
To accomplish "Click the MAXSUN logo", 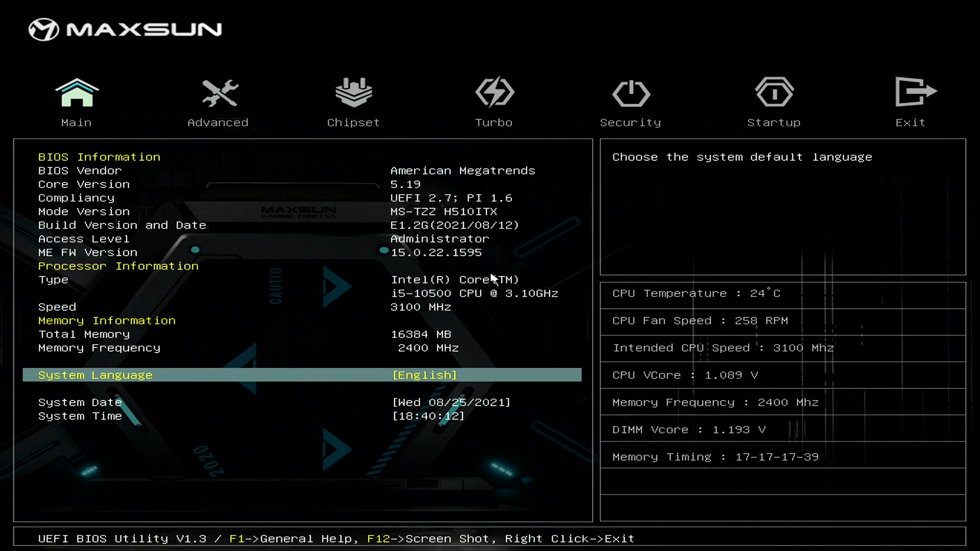I will [x=125, y=30].
